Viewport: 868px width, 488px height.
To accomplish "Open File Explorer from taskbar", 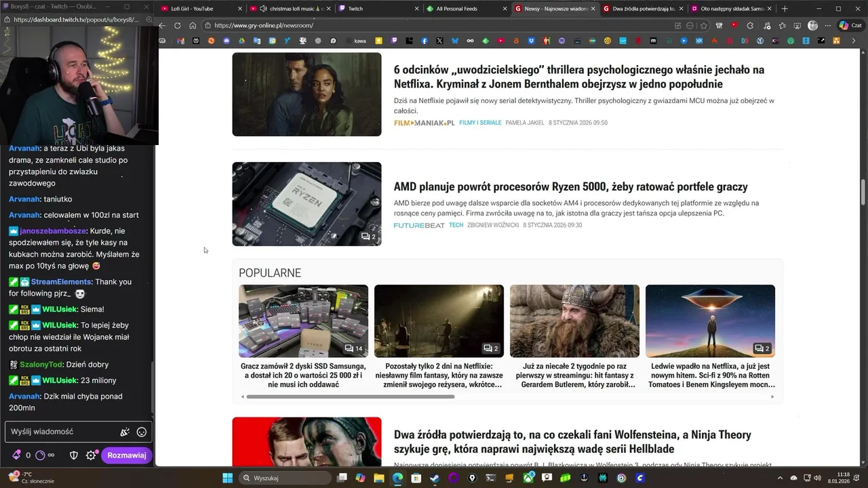I will coord(379,478).
